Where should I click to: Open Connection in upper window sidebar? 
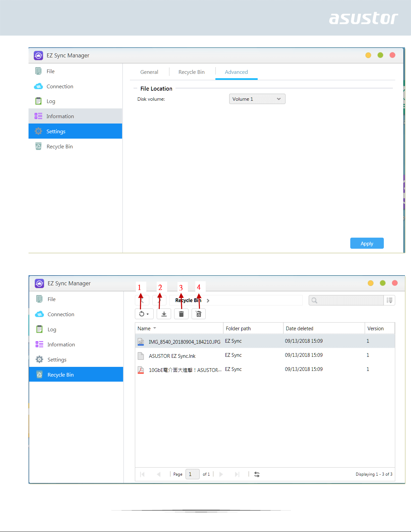coord(75,86)
